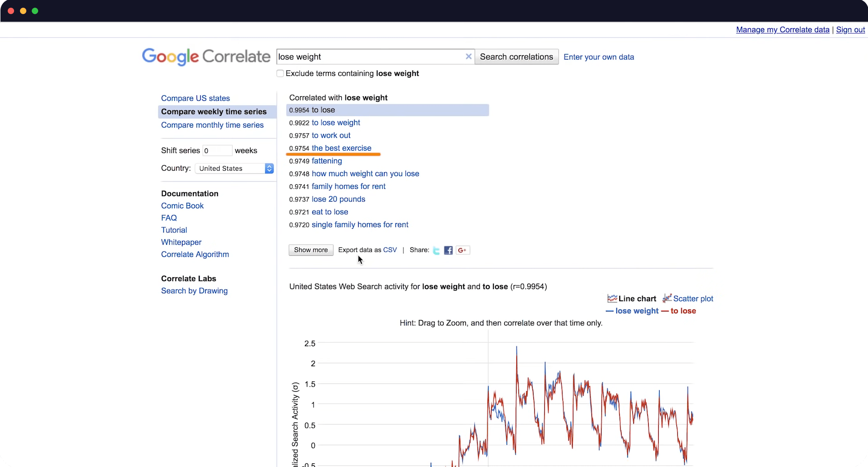This screenshot has width=868, height=467.
Task: Clear the search box with the X icon
Action: click(469, 57)
